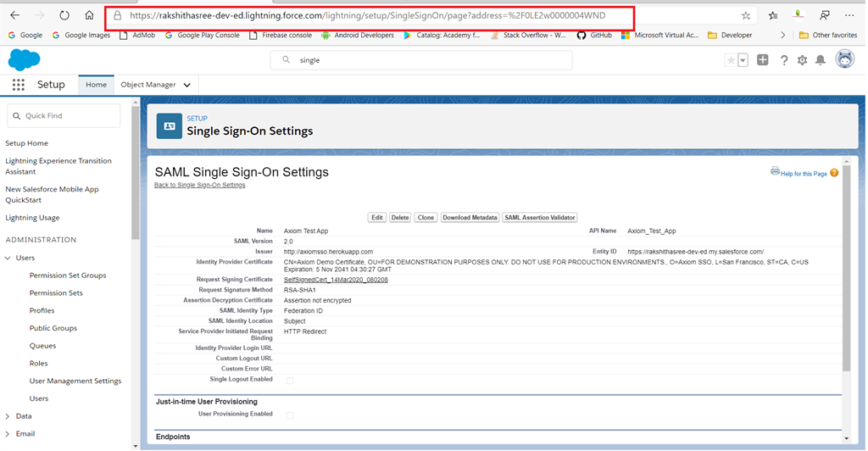Open the Object Manager dropdown chevron

tap(187, 86)
